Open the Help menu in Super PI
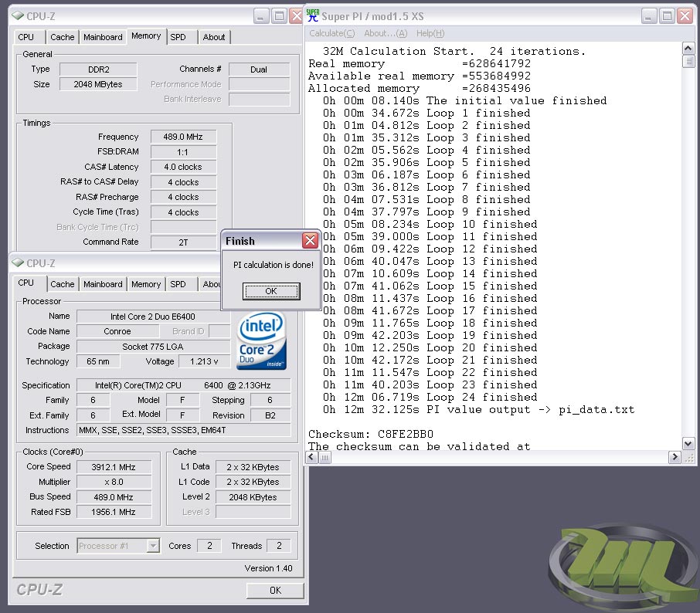The width and height of the screenshot is (700, 613). tap(430, 33)
